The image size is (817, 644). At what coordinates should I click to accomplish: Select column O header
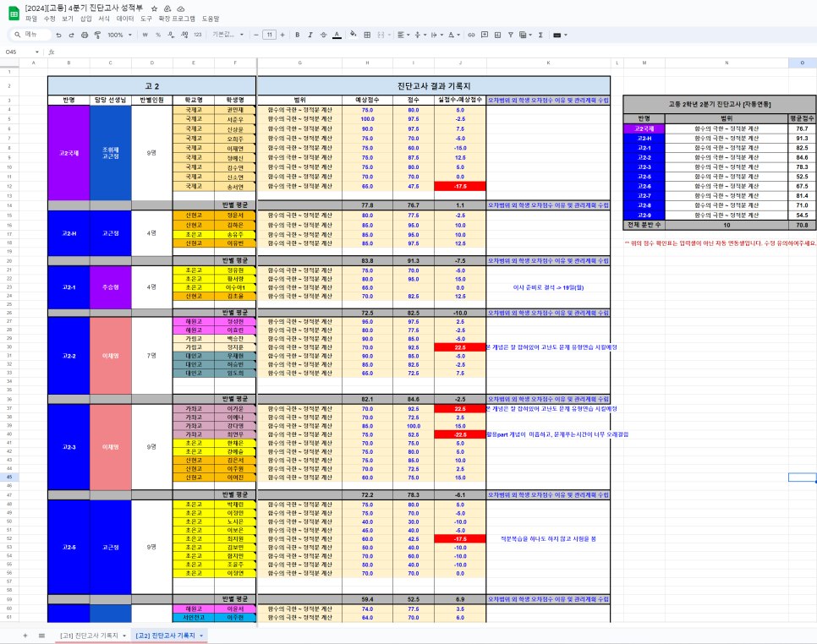point(803,63)
